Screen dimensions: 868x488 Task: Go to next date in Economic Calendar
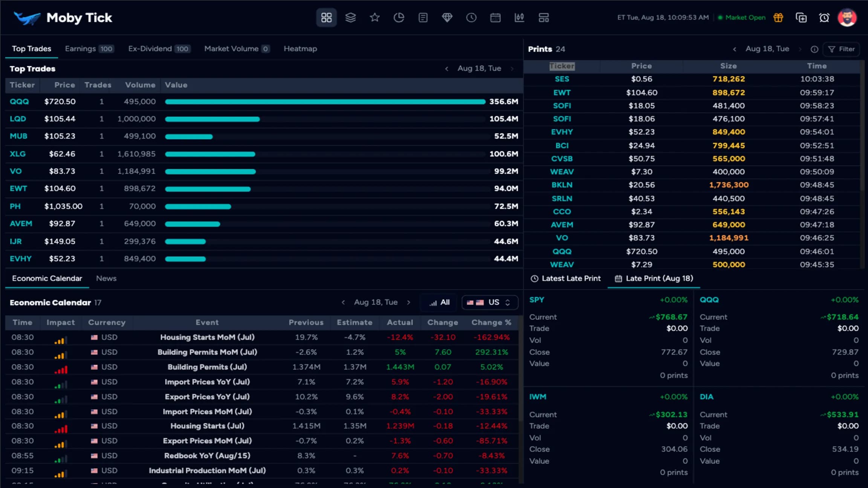tap(408, 302)
